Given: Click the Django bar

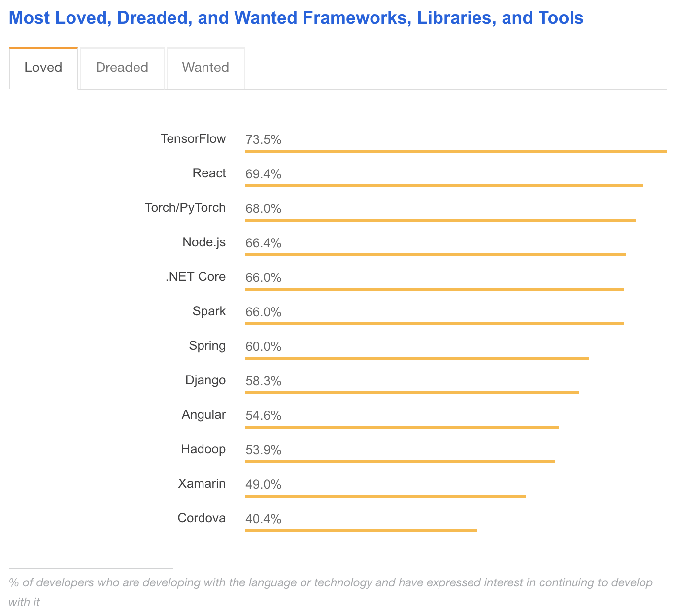Looking at the screenshot, I should point(412,393).
